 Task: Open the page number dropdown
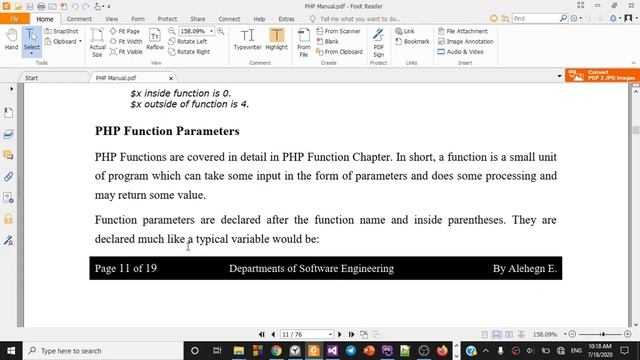click(330, 334)
